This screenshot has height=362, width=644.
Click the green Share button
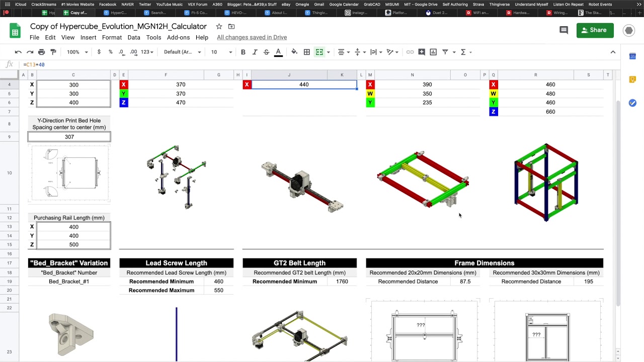[x=595, y=30]
